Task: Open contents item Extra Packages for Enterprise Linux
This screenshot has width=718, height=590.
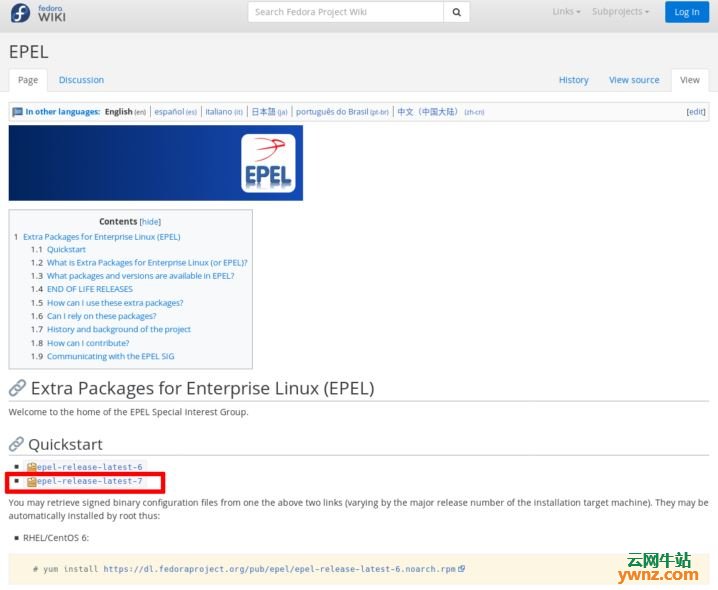Action: (x=102, y=237)
